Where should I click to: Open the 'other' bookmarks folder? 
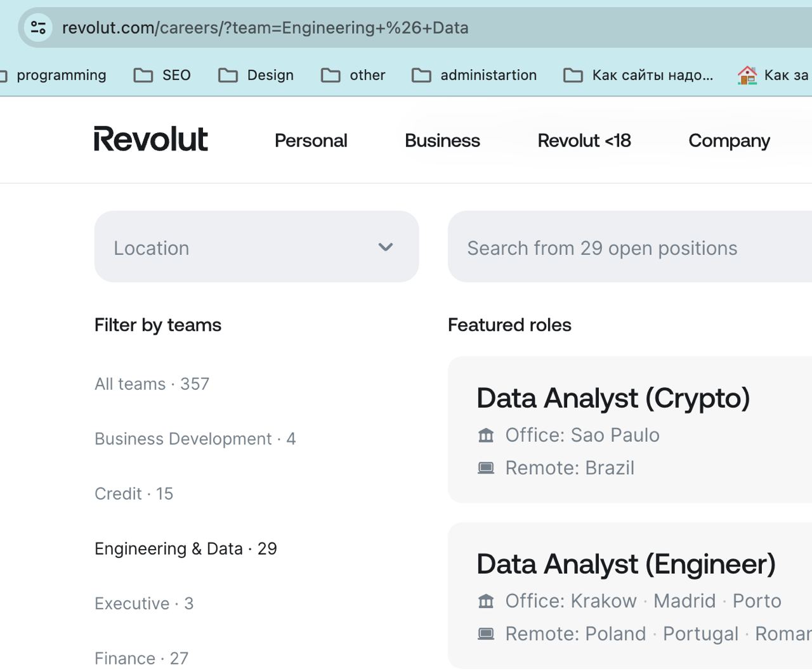(353, 75)
